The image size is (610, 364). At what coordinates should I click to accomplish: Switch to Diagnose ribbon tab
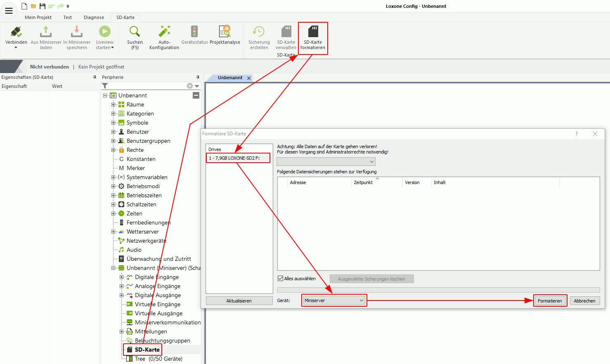[x=94, y=17]
